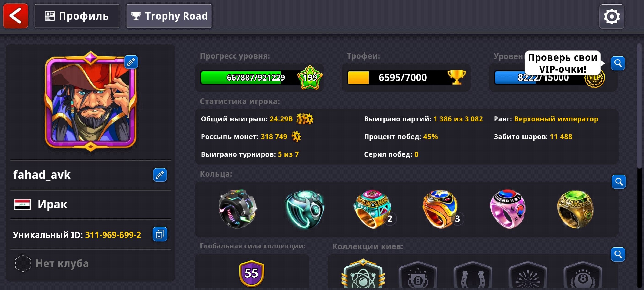Open VIP points magnifier icon

pos(618,63)
